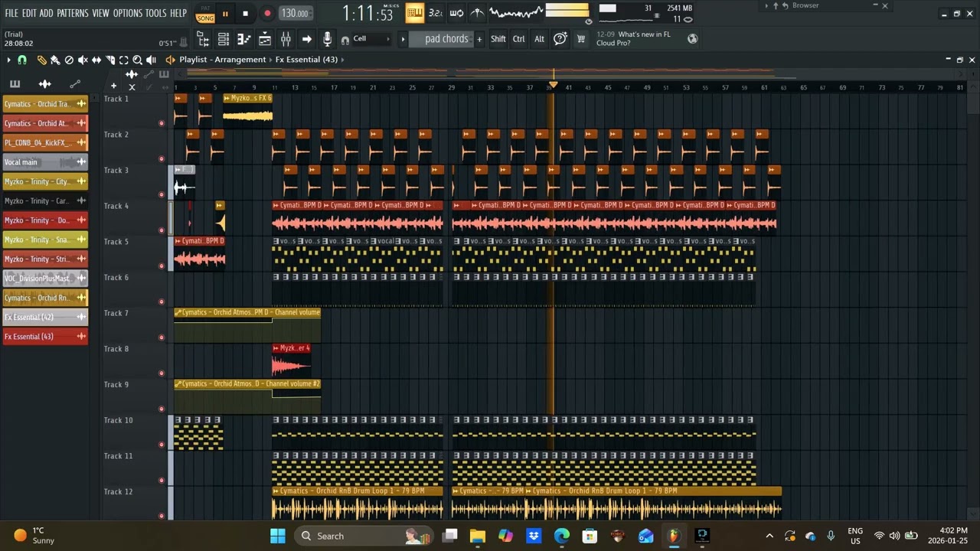Choose the Select marquee tool in Playlist
This screenshot has width=980, height=551.
123,60
